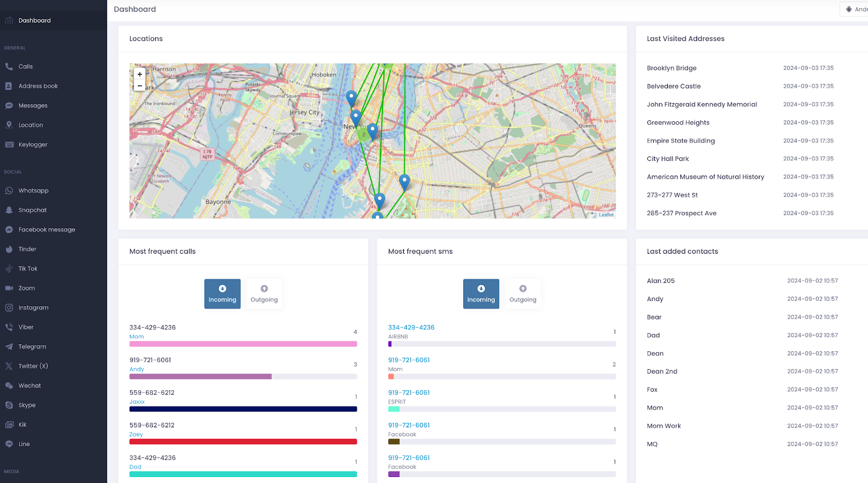Click the Viber icon in sidebar

coord(9,327)
